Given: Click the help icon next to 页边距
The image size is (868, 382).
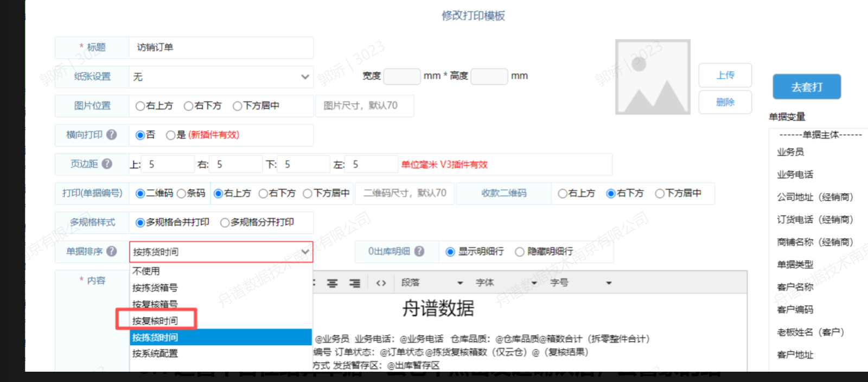Looking at the screenshot, I should coord(107,164).
